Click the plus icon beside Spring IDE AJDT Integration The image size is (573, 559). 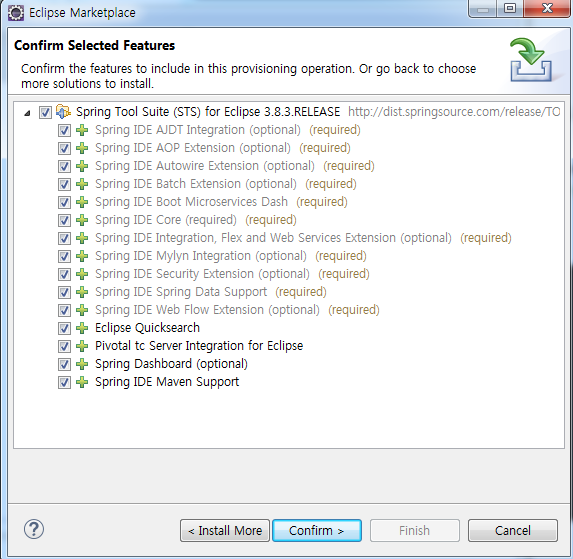pyautogui.click(x=82, y=130)
